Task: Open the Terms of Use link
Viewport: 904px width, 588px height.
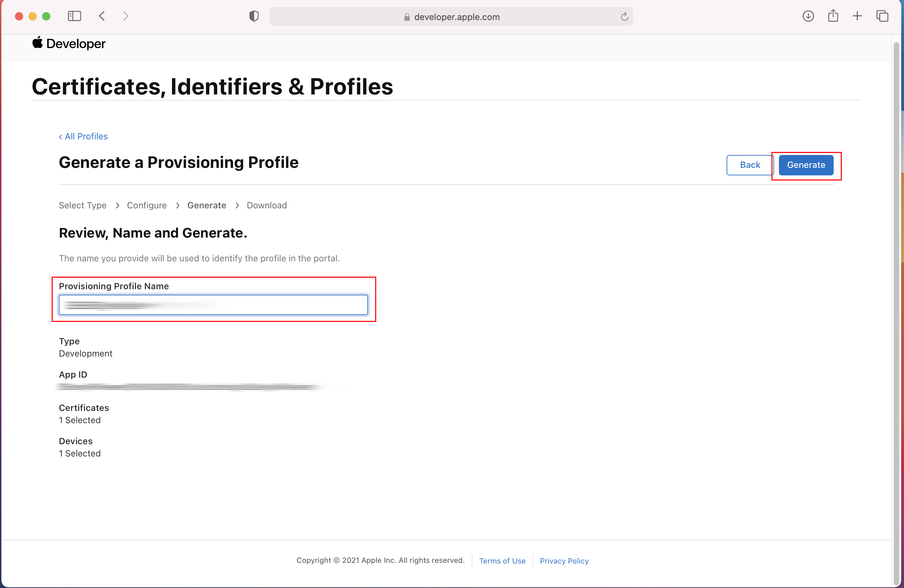Action: 502,561
